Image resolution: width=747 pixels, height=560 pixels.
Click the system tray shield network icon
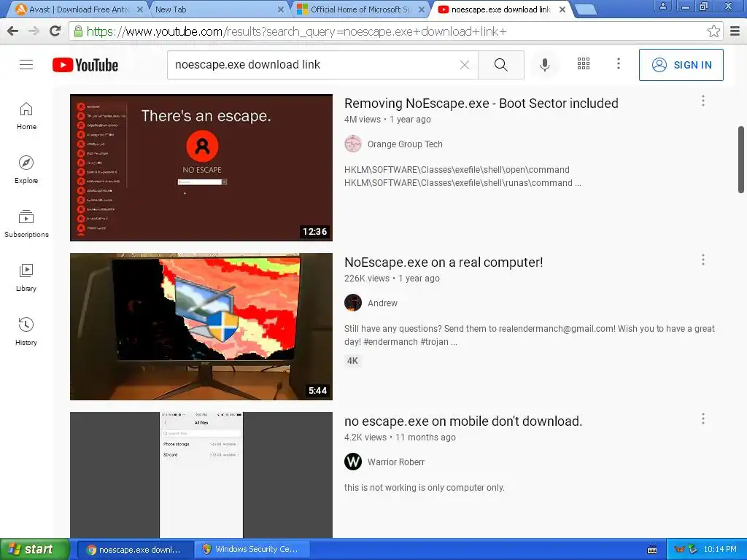pyautogui.click(x=693, y=550)
